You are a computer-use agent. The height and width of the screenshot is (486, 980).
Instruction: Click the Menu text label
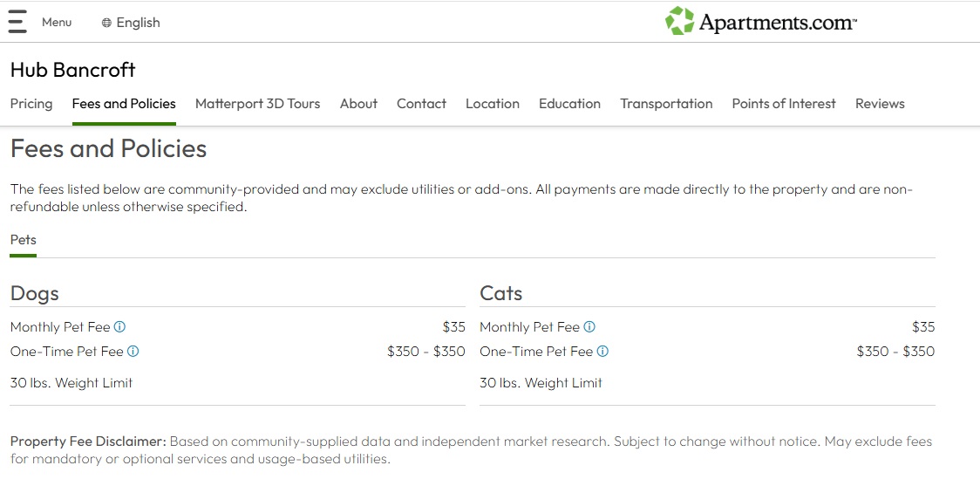57,23
